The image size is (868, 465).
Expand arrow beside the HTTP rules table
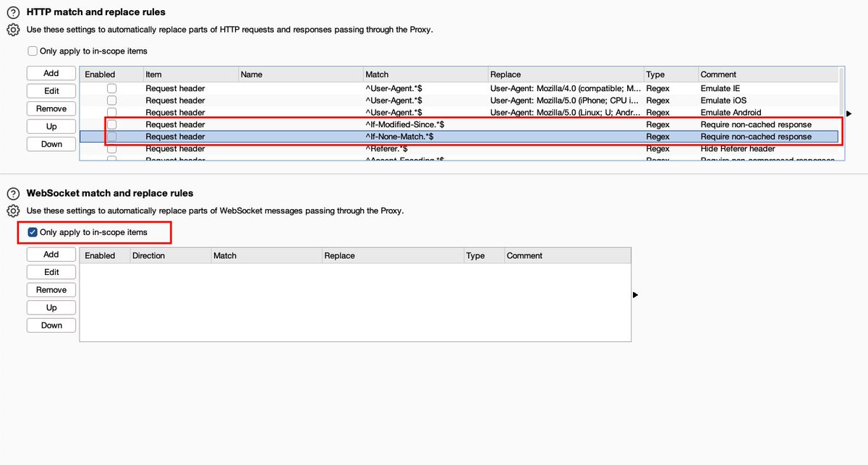[x=848, y=114]
